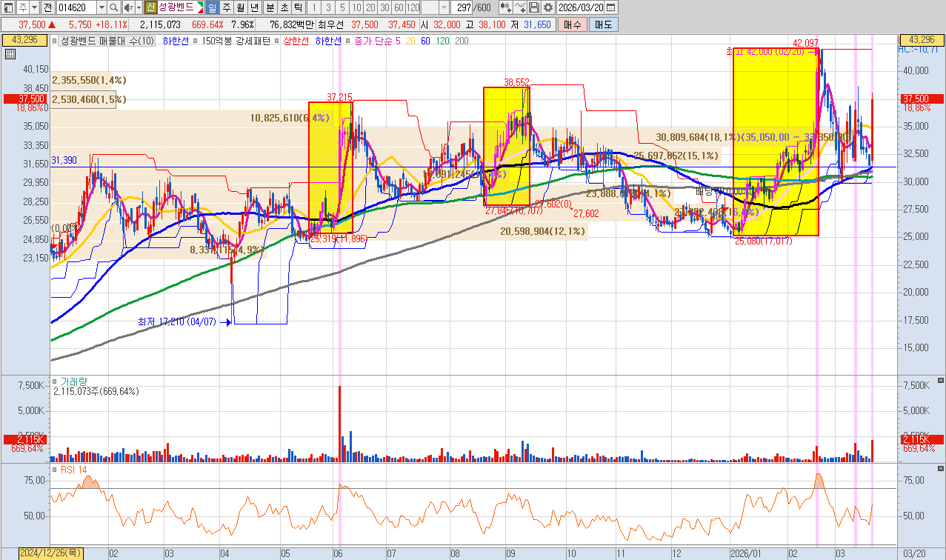946x560 pixels.
Task: Close the volume panel with its X icon
Action: pyautogui.click(x=941, y=381)
